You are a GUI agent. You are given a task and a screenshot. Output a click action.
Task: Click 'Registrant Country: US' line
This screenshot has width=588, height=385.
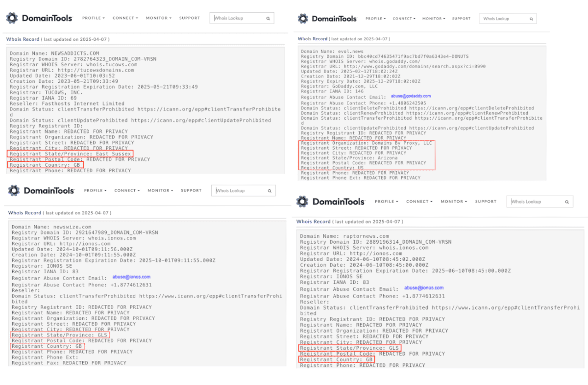click(x=333, y=168)
